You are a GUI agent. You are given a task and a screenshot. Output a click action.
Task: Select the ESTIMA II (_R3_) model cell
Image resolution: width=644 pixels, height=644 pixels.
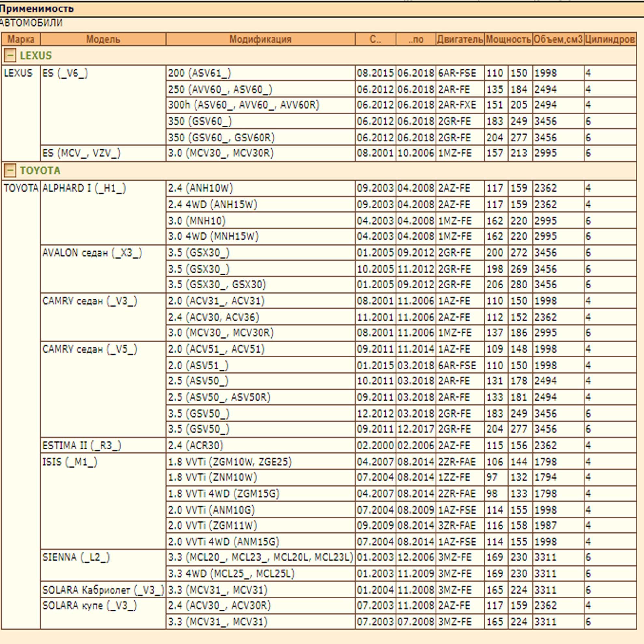pyautogui.click(x=103, y=445)
